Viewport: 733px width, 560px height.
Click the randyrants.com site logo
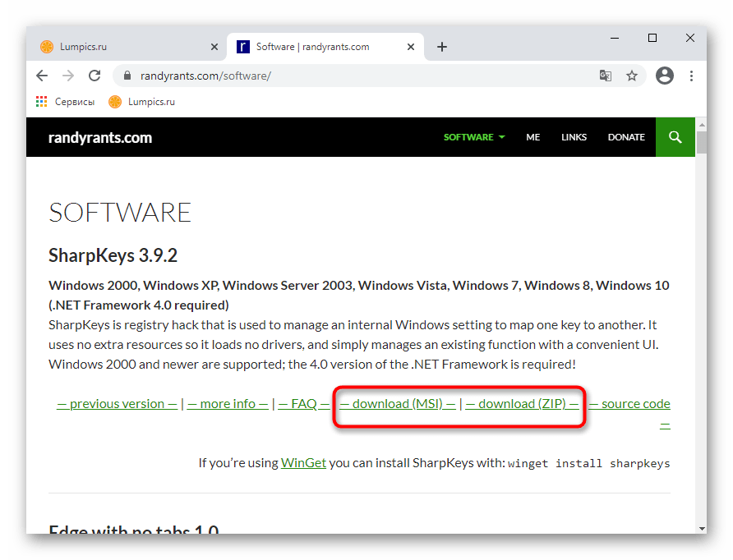(100, 137)
